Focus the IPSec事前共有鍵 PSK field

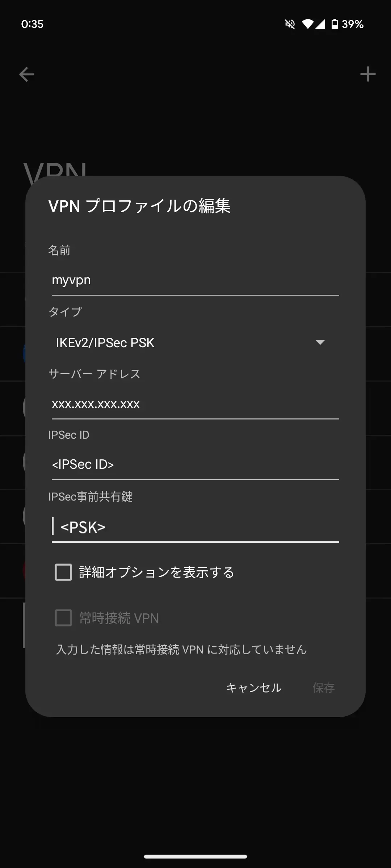point(195,527)
